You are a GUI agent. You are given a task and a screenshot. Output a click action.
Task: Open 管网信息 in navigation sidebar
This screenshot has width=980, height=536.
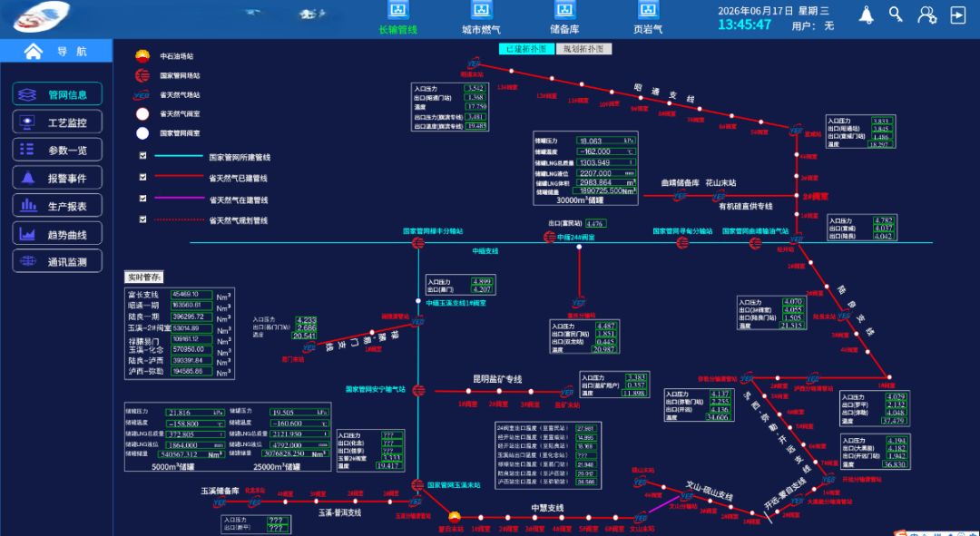pos(57,94)
